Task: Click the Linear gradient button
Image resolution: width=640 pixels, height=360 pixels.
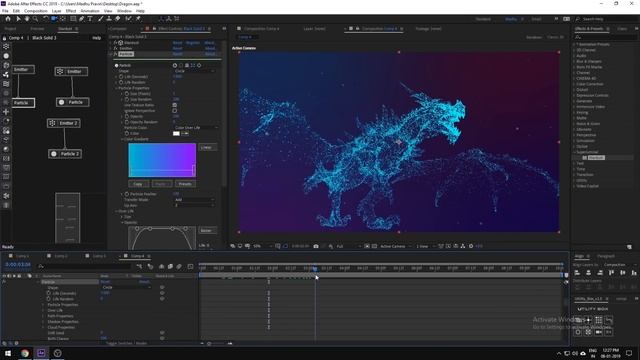Action: [x=207, y=147]
